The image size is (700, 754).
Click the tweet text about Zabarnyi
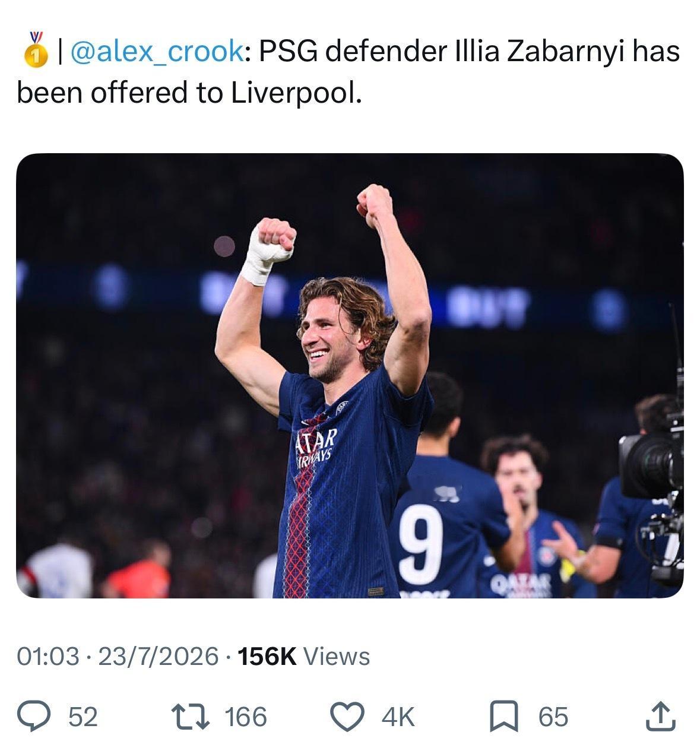pos(348,72)
